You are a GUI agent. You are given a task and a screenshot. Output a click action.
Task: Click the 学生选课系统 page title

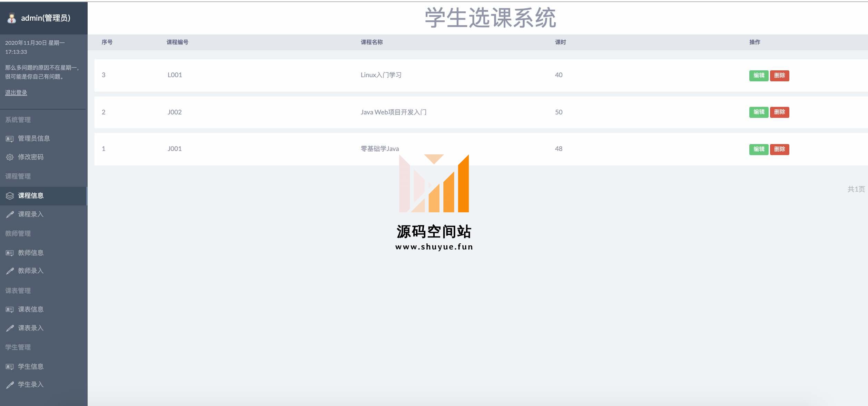click(490, 18)
